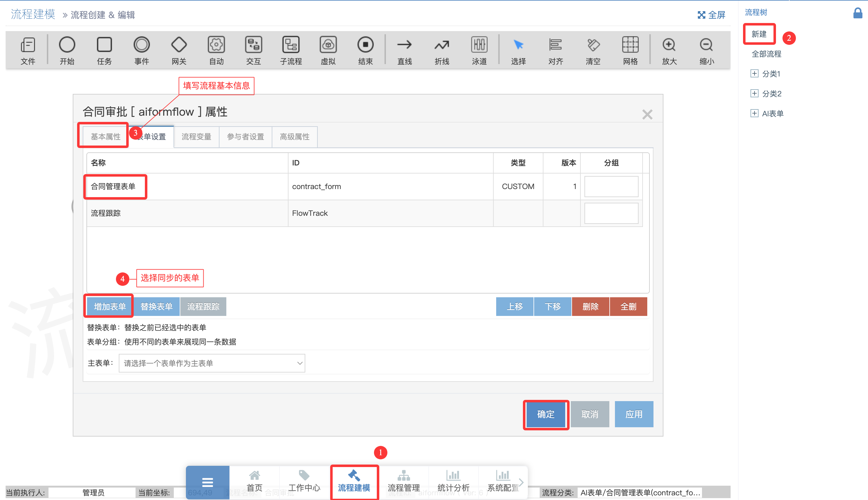This screenshot has height=500, width=868.
Task: Click the 缩小 zoom out tool
Action: click(707, 51)
